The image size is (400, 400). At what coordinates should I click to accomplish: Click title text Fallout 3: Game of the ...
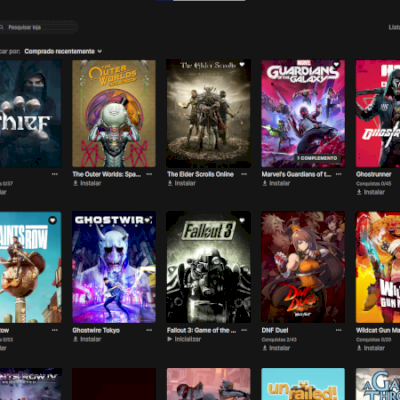pos(201,330)
